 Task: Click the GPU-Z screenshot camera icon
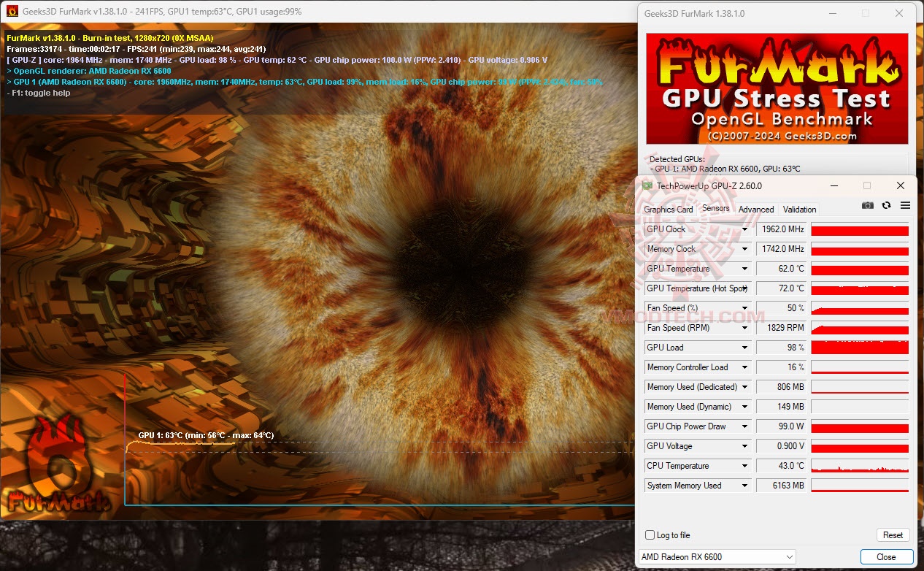click(867, 206)
